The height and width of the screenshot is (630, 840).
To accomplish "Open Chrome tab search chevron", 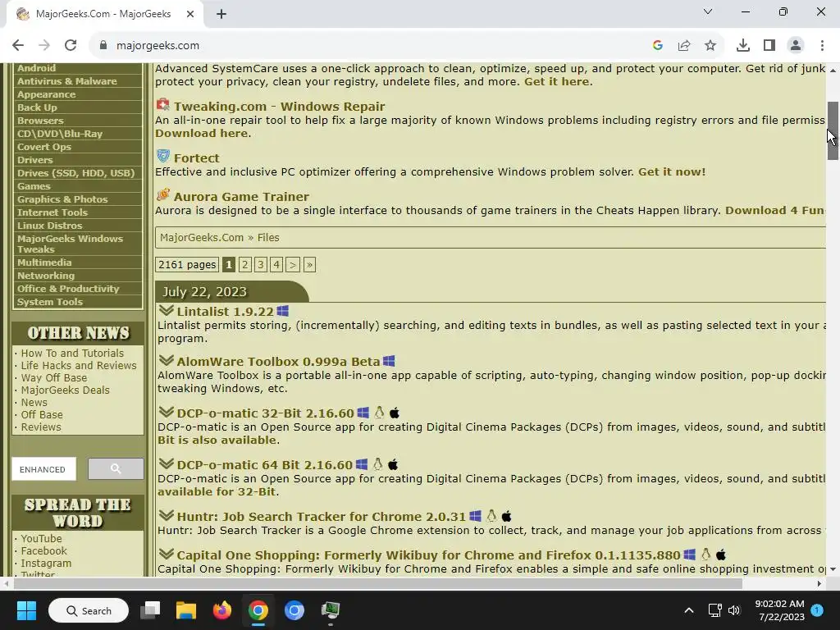I will pos(708,11).
